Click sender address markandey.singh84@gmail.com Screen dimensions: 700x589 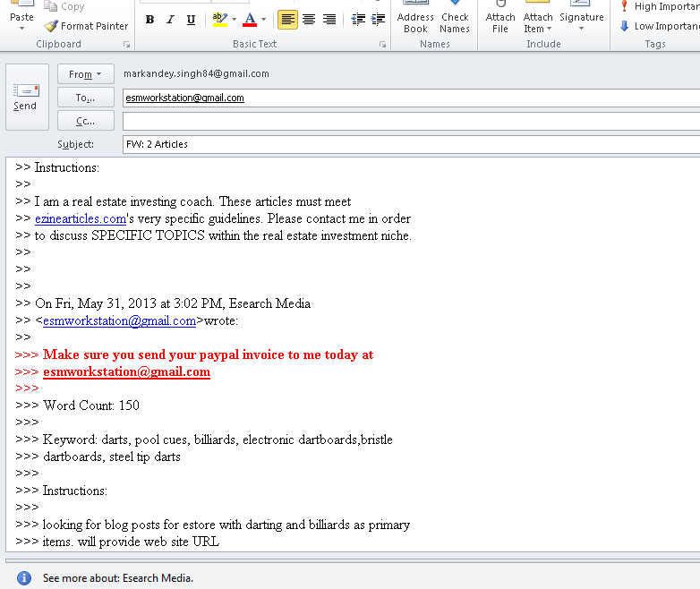196,73
